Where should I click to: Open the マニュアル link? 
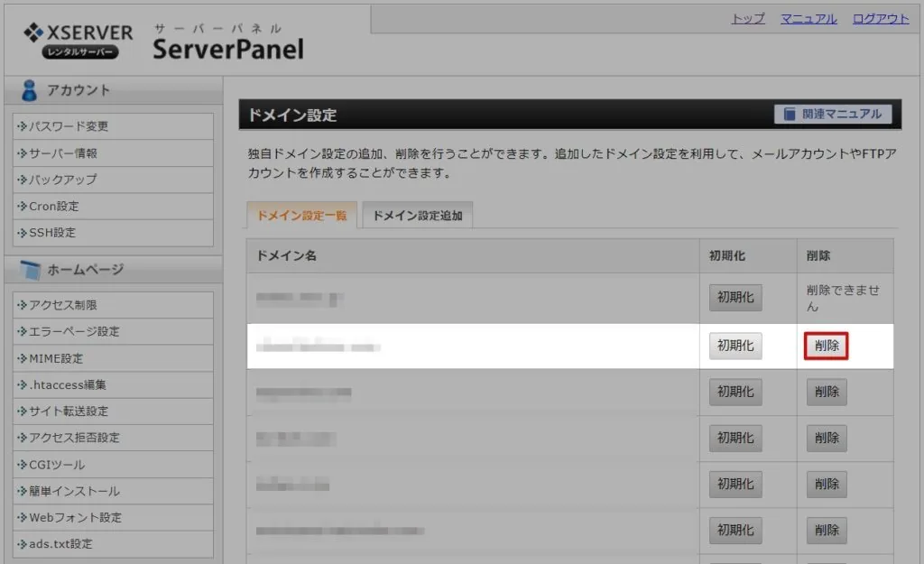pyautogui.click(x=808, y=19)
